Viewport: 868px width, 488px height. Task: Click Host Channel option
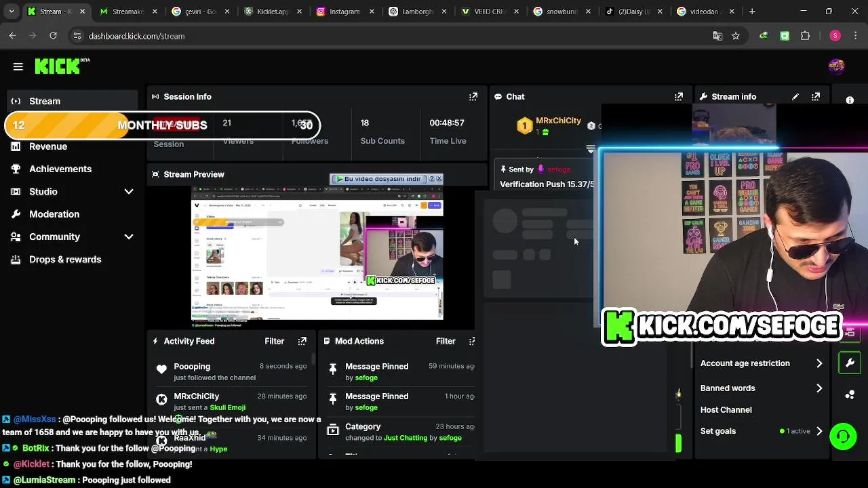click(x=726, y=410)
